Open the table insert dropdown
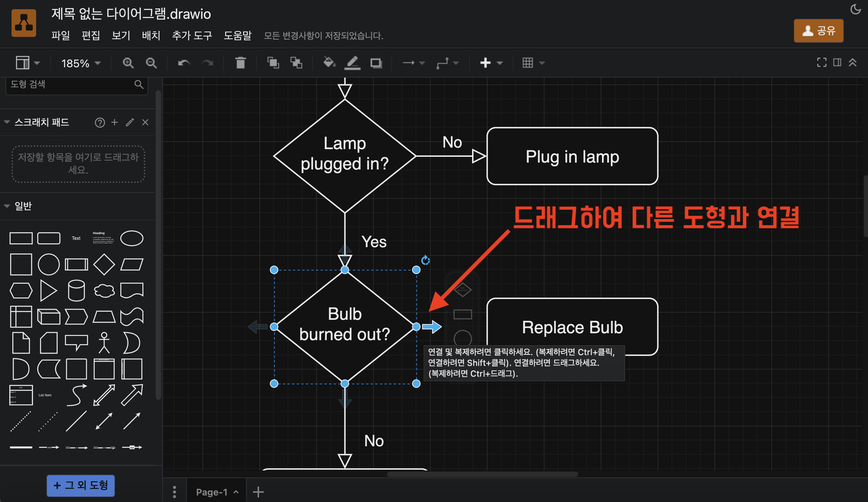 [x=534, y=63]
